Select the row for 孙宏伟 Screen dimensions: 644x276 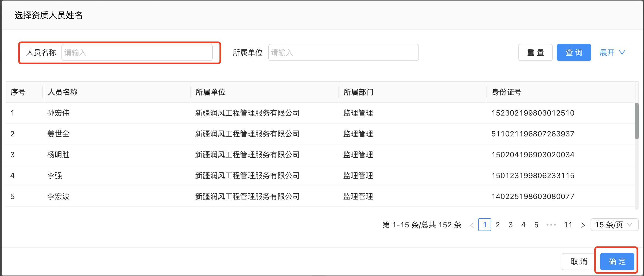pos(320,113)
